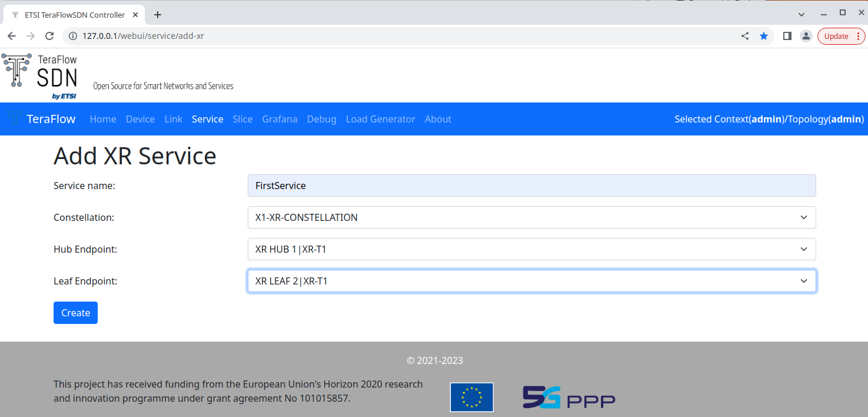Click the Service name text field
Image resolution: width=868 pixels, height=417 pixels.
pyautogui.click(x=531, y=186)
